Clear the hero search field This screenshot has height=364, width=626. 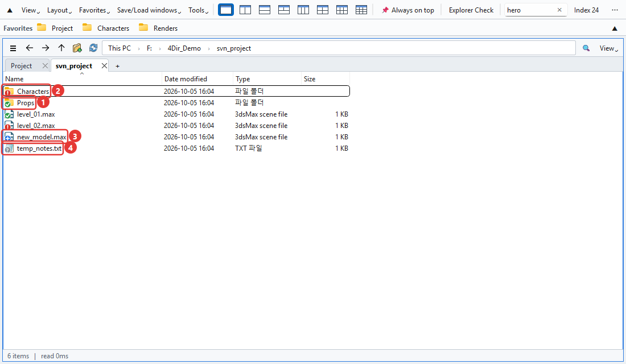pos(559,10)
